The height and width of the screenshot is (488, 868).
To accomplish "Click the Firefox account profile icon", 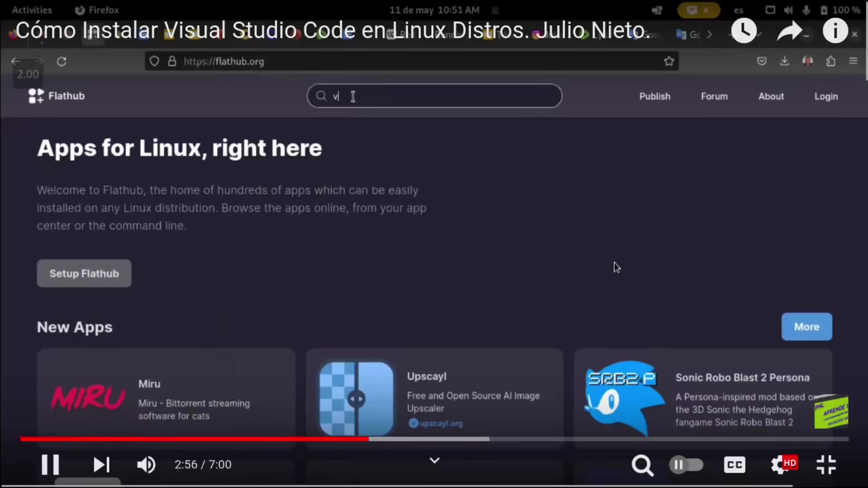I will [x=808, y=61].
